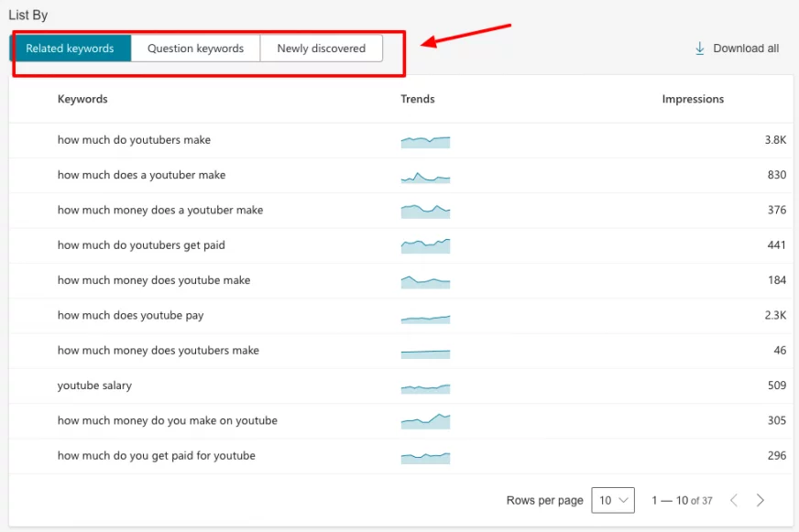The image size is (799, 532).
Task: Open the Question keywords tab
Action: tap(196, 49)
